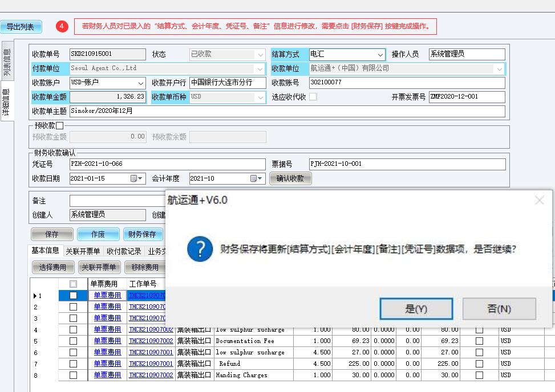Close the 航运通+V6.0 dialog with X
555x392 pixels.
pos(539,200)
